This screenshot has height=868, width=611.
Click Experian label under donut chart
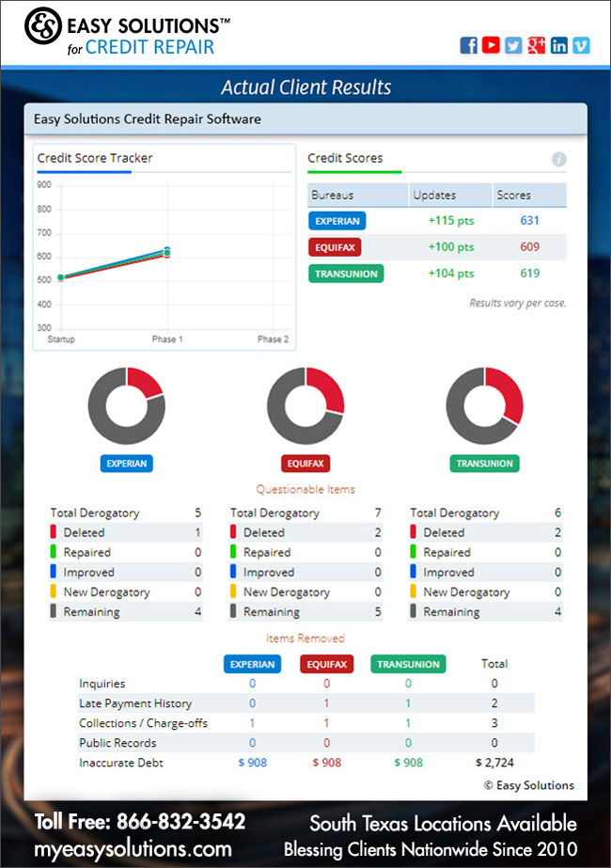point(127,464)
